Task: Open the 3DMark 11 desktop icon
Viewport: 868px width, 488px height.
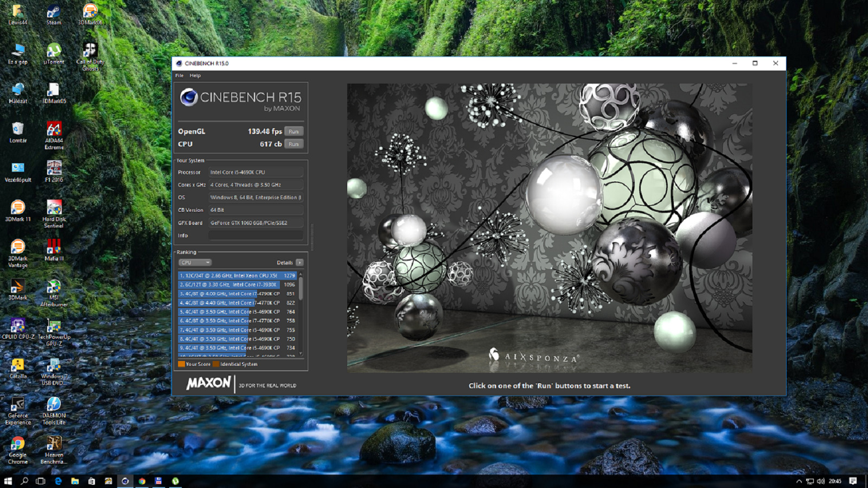Action: click(18, 211)
